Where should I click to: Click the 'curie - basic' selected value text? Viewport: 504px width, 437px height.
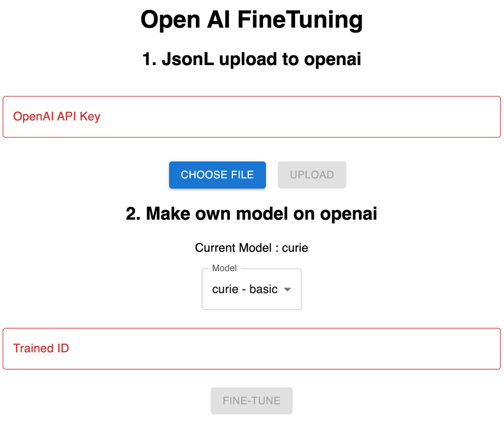click(x=245, y=289)
